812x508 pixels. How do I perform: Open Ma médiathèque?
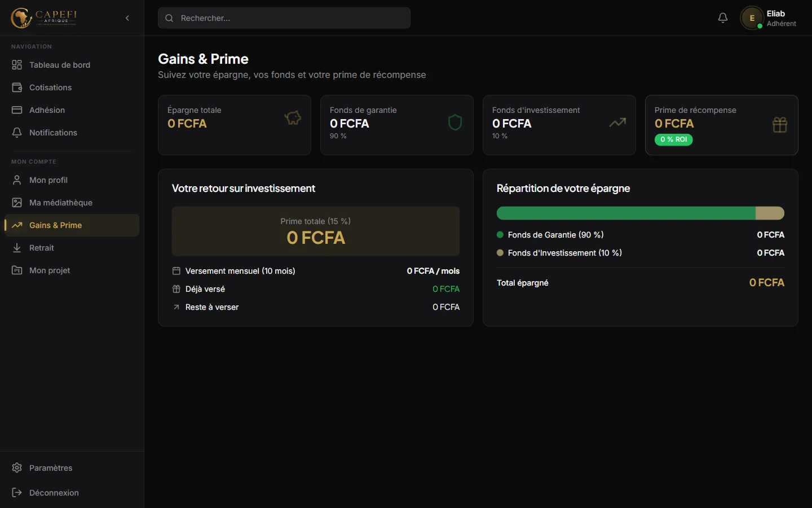tap(72, 203)
